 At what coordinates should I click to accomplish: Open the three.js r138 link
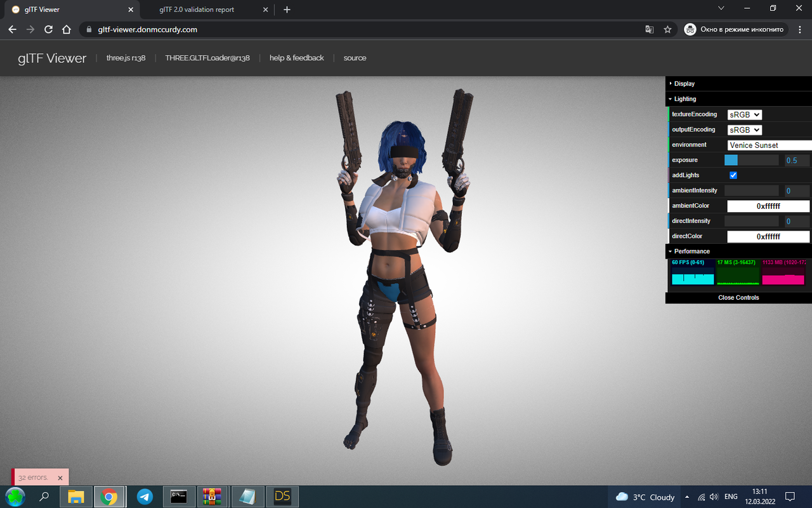tap(126, 58)
